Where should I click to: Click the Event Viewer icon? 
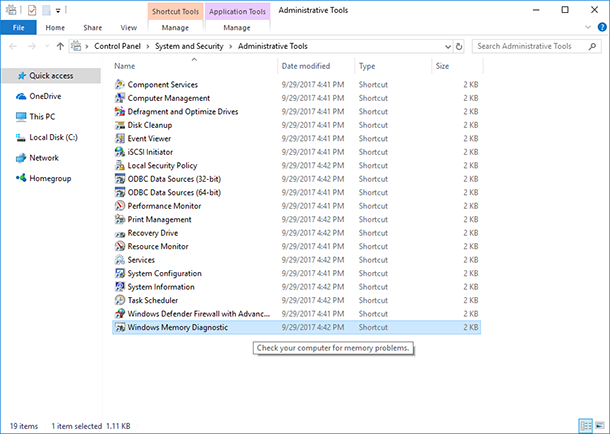coord(120,138)
